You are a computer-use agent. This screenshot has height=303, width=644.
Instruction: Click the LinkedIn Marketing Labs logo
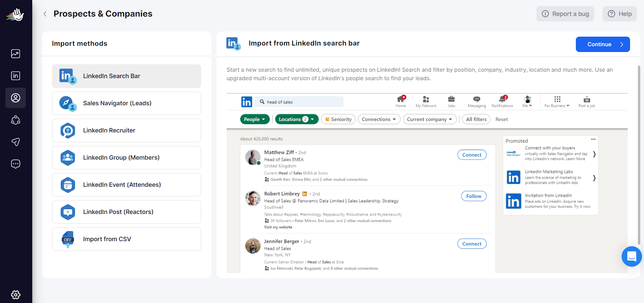click(514, 177)
